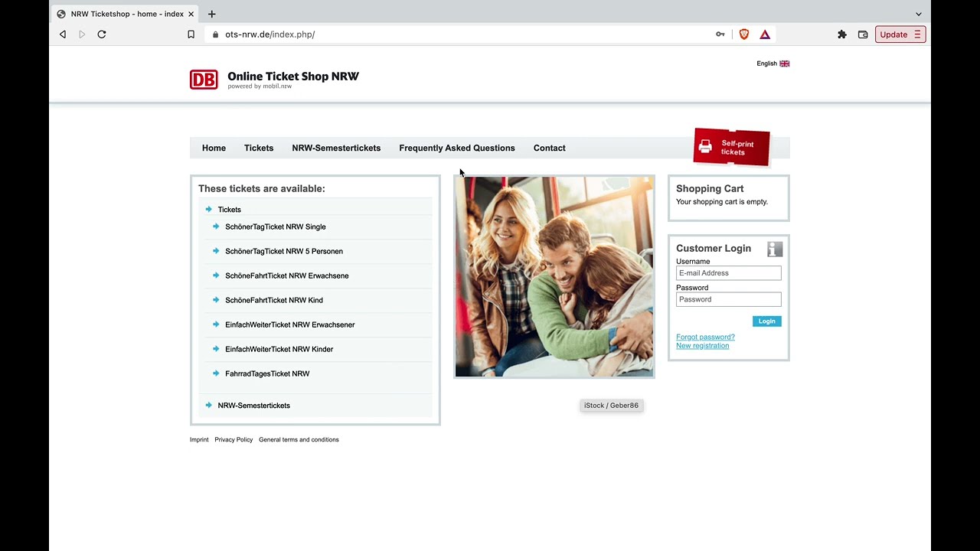Open Frequently Asked Questions
The width and height of the screenshot is (980, 551).
click(457, 148)
